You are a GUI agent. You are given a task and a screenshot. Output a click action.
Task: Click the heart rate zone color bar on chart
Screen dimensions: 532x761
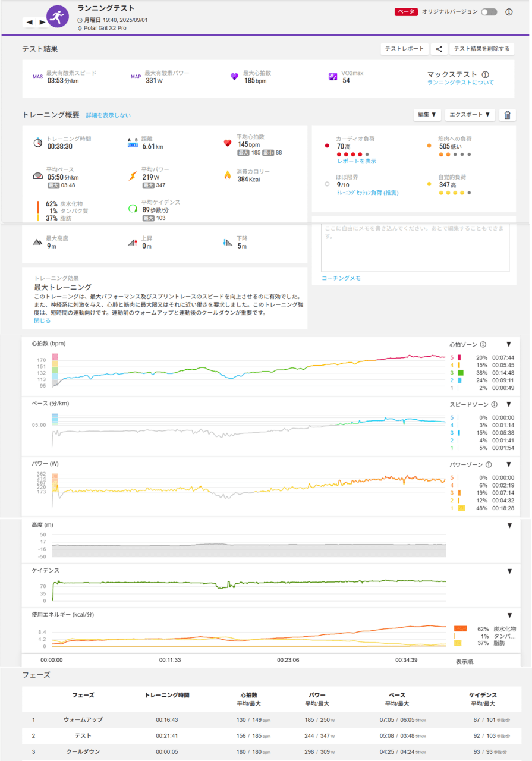[x=54, y=369]
